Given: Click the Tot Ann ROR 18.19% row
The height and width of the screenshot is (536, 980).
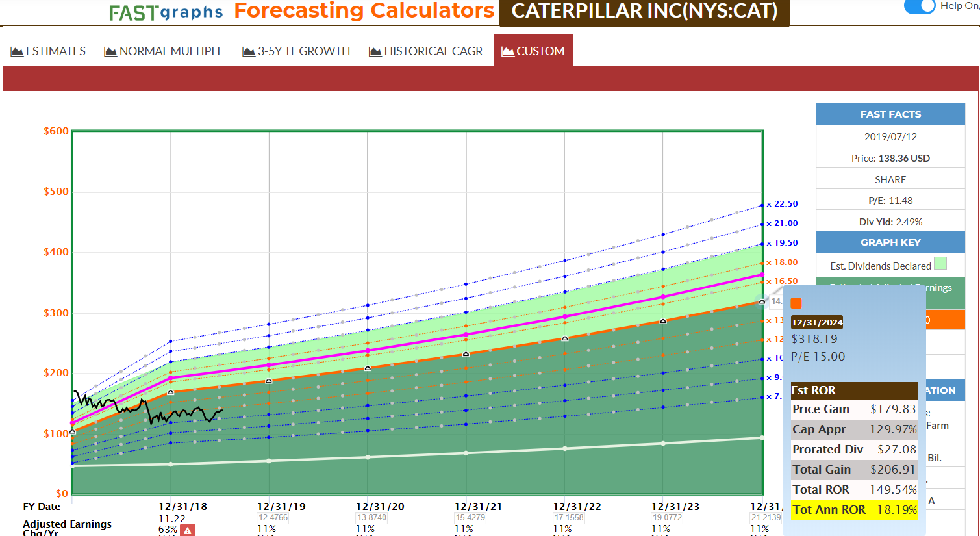Looking at the screenshot, I should click(x=855, y=510).
